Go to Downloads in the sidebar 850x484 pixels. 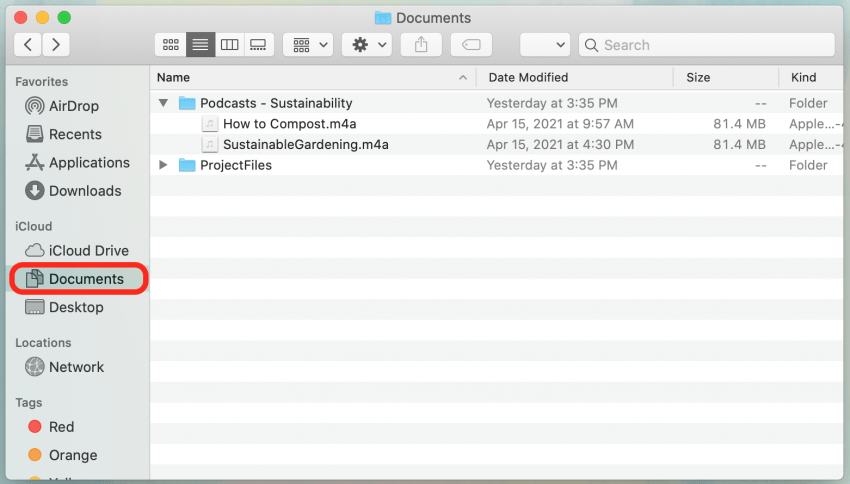85,191
